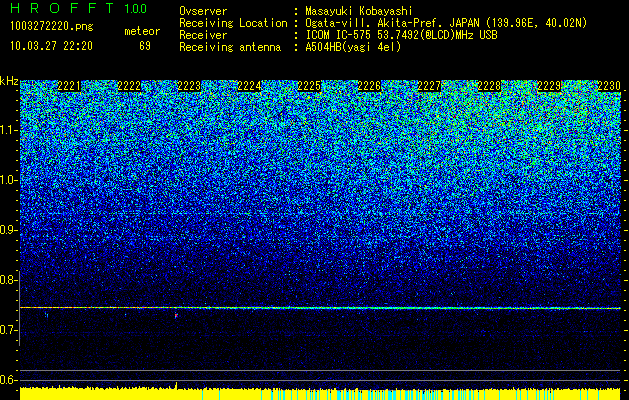The image size is (629, 400).
Task: Click the 2227 time marker
Action: point(429,86)
